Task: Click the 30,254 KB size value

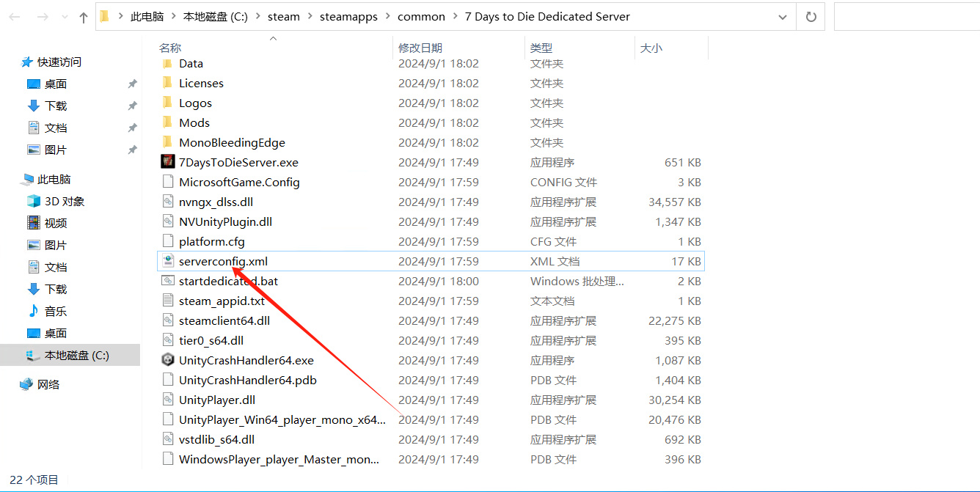Action: pyautogui.click(x=675, y=400)
